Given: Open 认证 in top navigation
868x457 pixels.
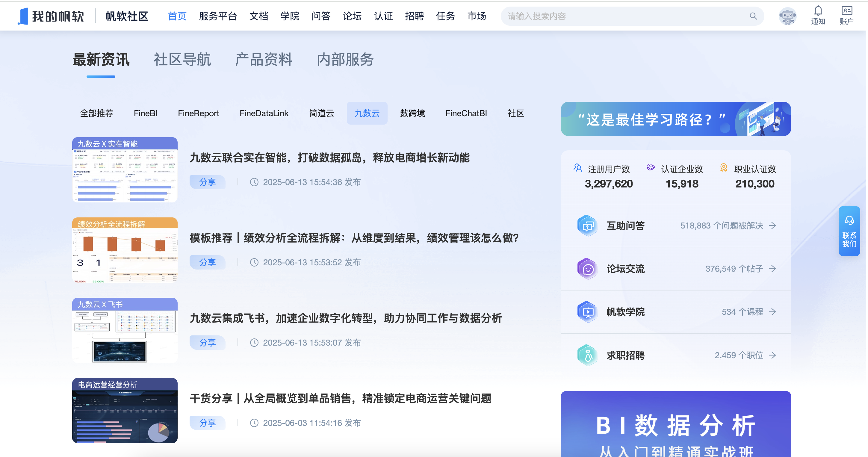Looking at the screenshot, I should [x=383, y=16].
